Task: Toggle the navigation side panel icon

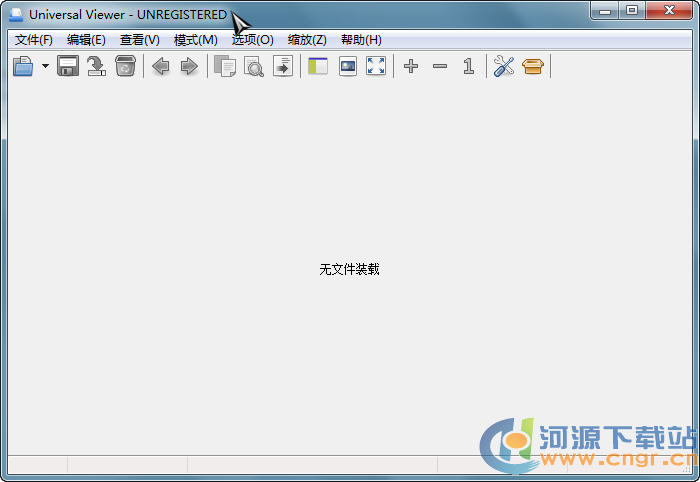Action: [318, 67]
